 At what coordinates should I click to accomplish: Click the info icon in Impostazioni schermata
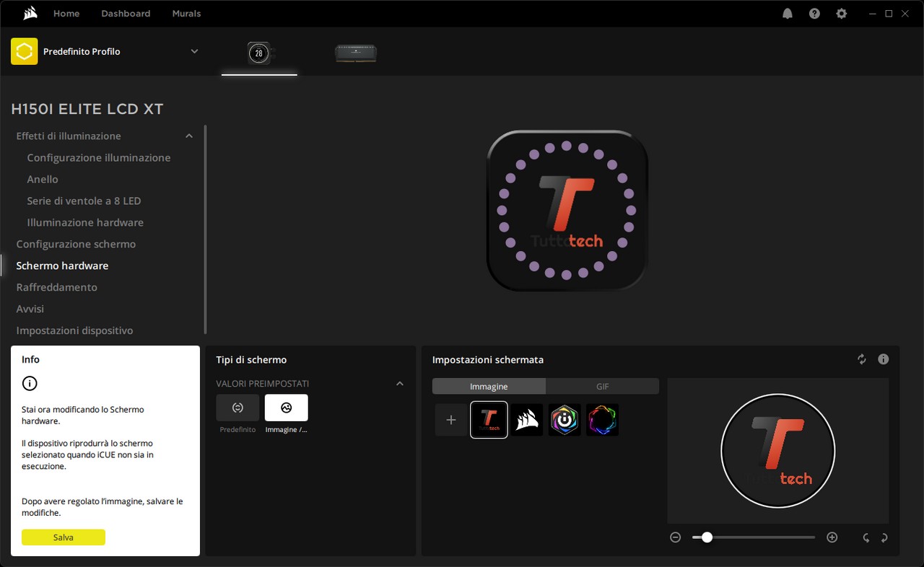click(x=883, y=359)
